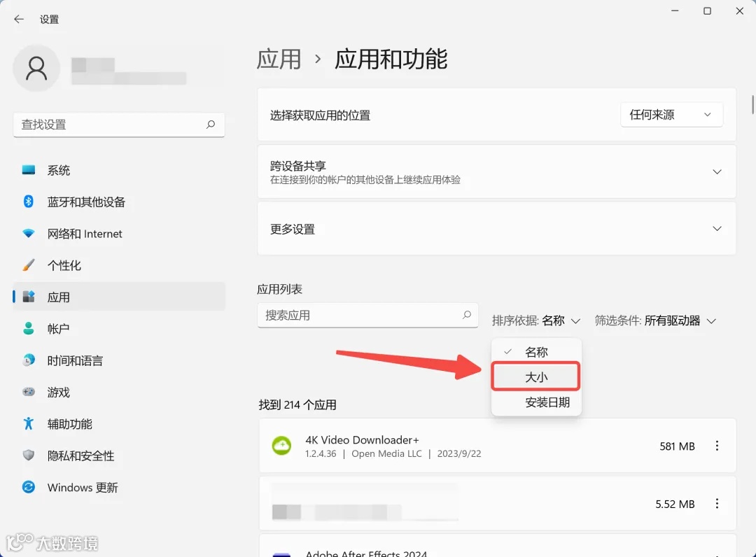Open 帐户 settings
The width and height of the screenshot is (756, 557).
tap(118, 329)
